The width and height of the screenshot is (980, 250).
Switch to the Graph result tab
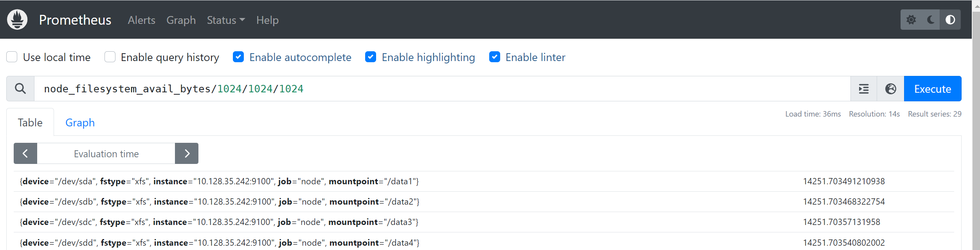point(80,122)
